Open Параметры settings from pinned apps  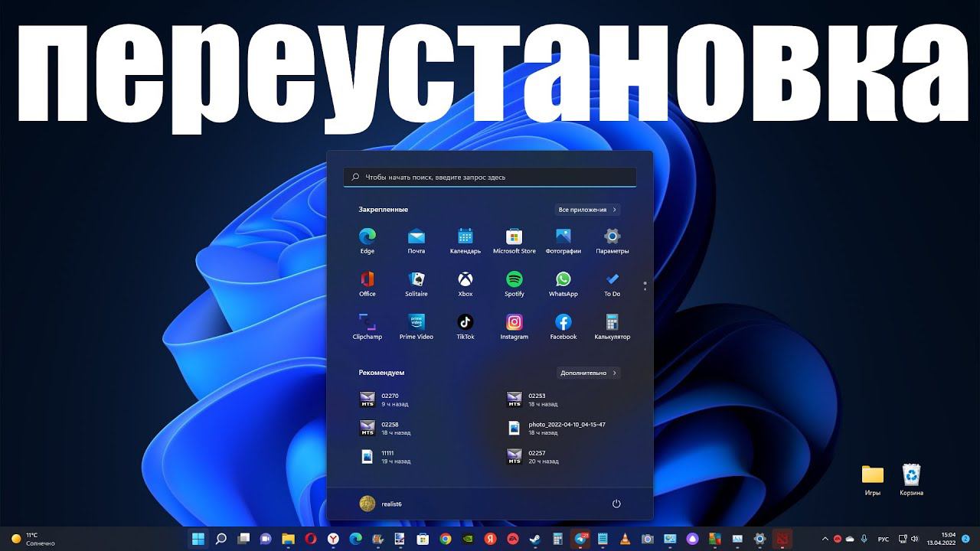coord(612,240)
